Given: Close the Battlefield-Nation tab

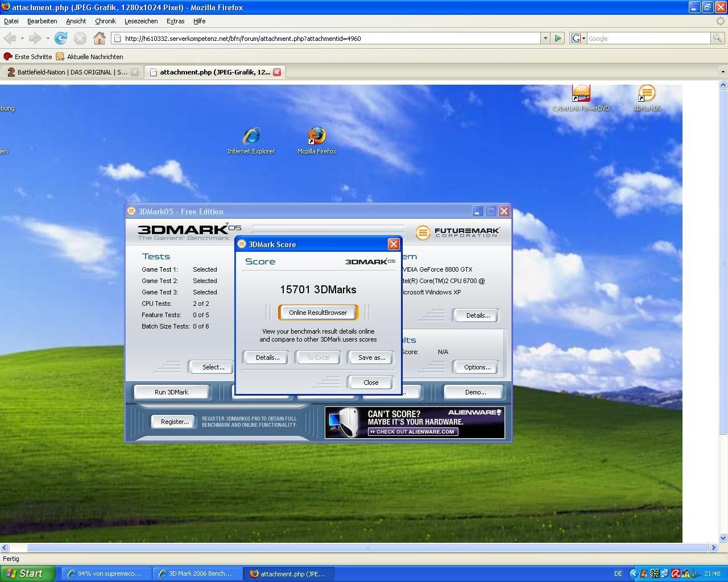Looking at the screenshot, I should coord(135,72).
